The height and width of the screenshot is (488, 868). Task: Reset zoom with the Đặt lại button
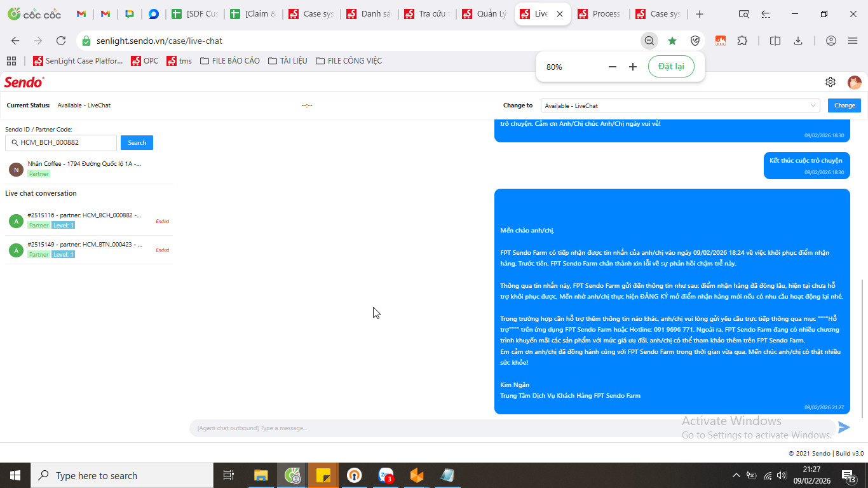click(671, 67)
